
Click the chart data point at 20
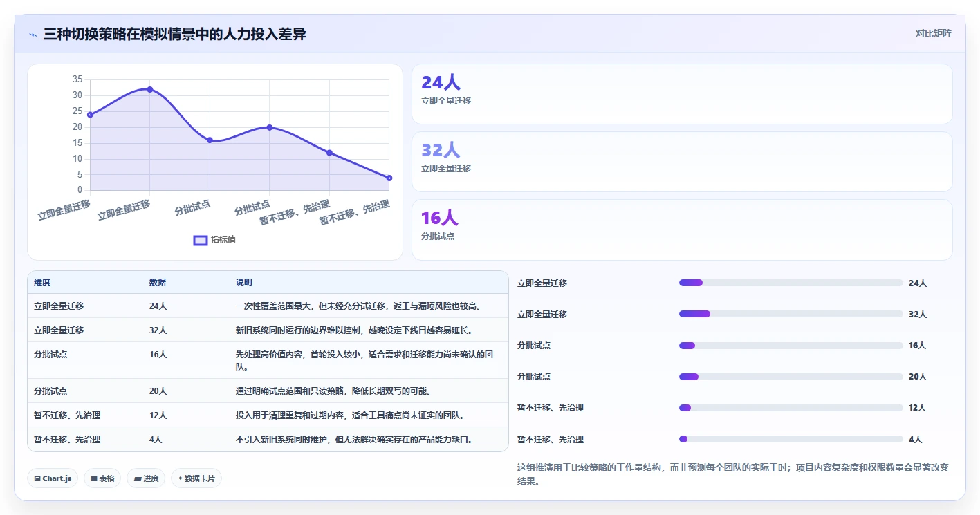(270, 127)
